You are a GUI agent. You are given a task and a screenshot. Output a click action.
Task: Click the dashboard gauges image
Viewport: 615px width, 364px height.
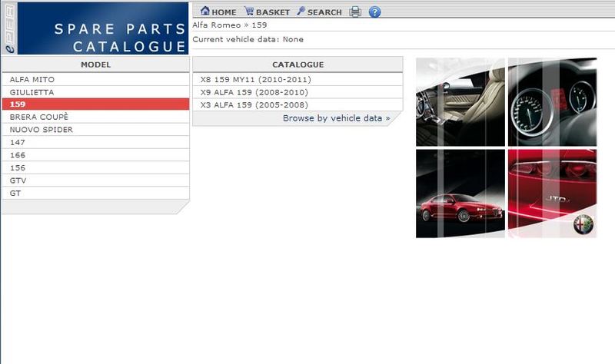click(552, 102)
